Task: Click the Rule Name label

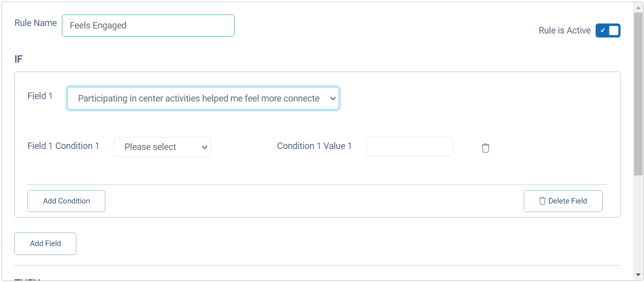Action: (35, 23)
